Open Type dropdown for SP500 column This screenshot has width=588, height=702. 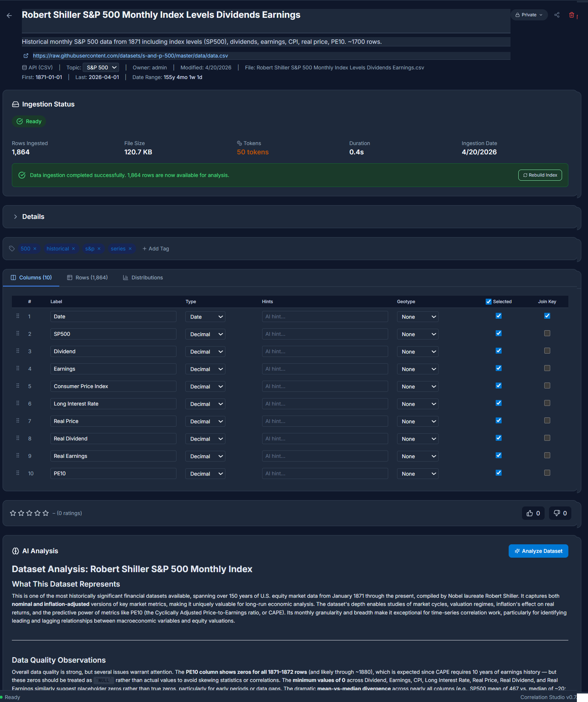[205, 334]
